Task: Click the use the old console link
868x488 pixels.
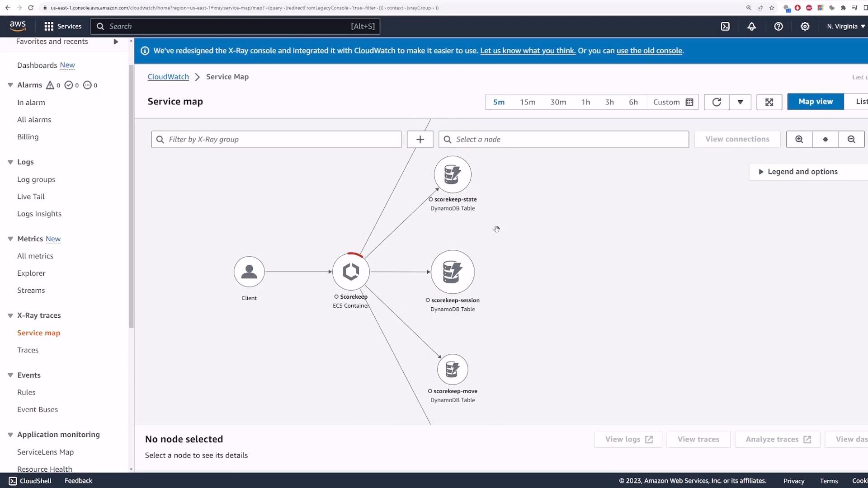Action: (649, 51)
